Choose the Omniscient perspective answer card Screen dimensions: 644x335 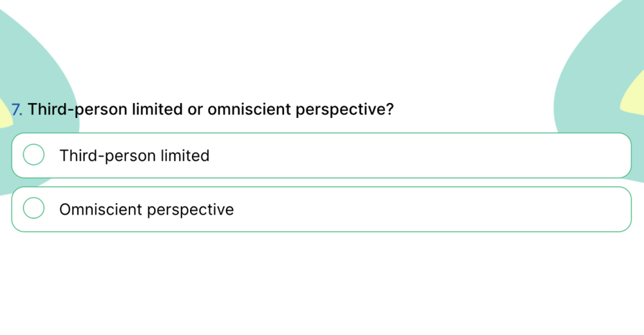pyautogui.click(x=386, y=209)
